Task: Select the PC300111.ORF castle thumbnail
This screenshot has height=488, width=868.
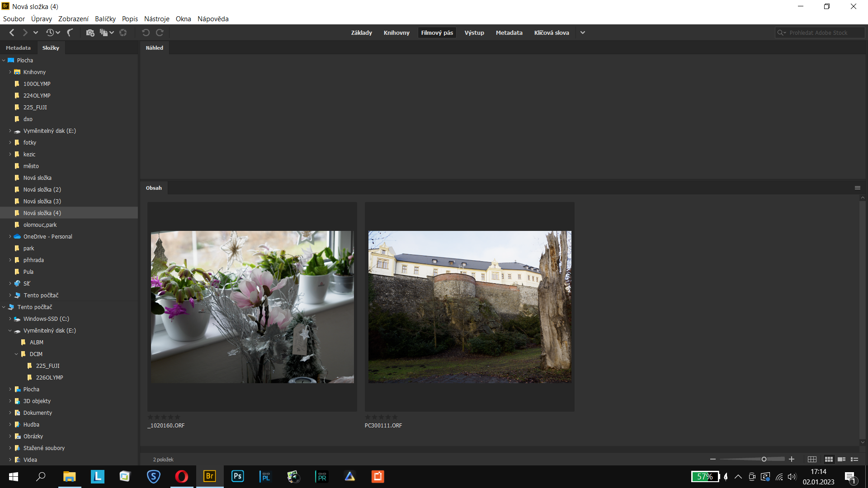Action: (x=469, y=307)
